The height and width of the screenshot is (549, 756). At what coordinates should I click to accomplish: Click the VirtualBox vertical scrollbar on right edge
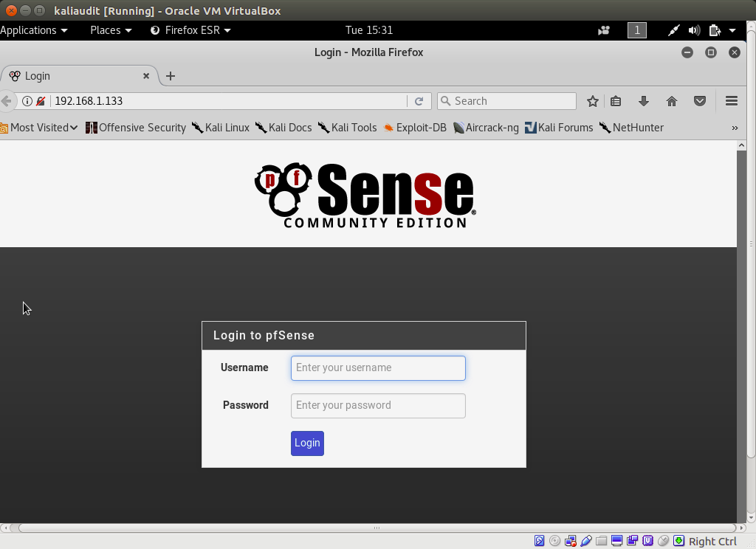[751, 244]
